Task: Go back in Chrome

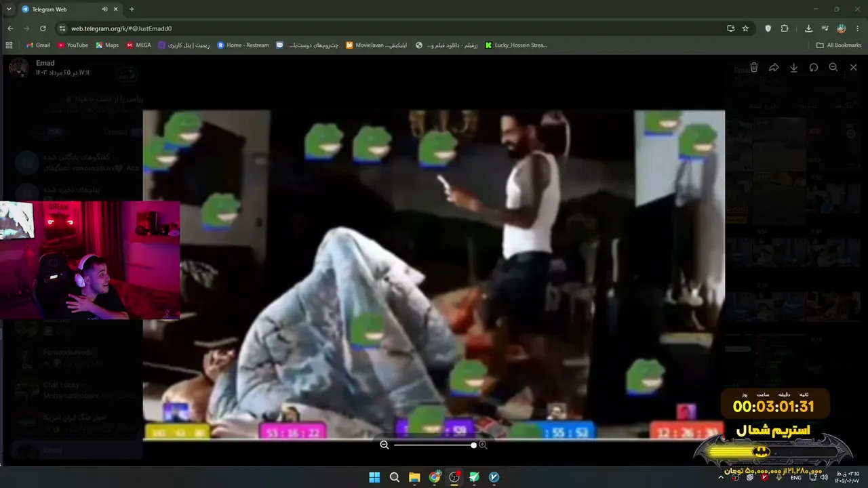Action: coord(10,28)
